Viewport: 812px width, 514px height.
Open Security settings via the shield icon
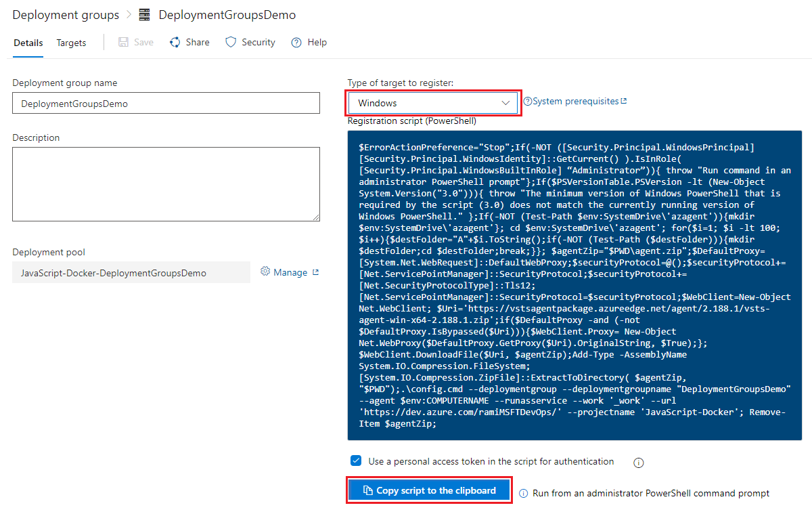(229, 42)
